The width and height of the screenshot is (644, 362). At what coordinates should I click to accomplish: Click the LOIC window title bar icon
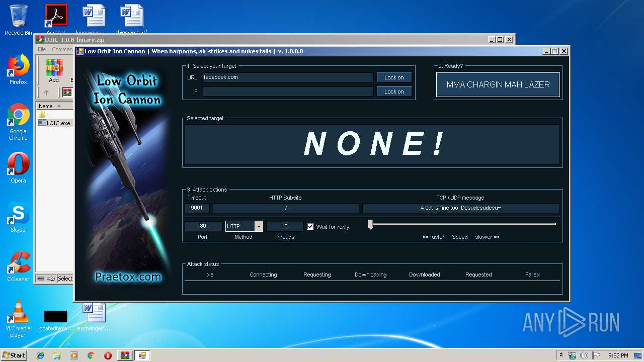click(x=79, y=51)
